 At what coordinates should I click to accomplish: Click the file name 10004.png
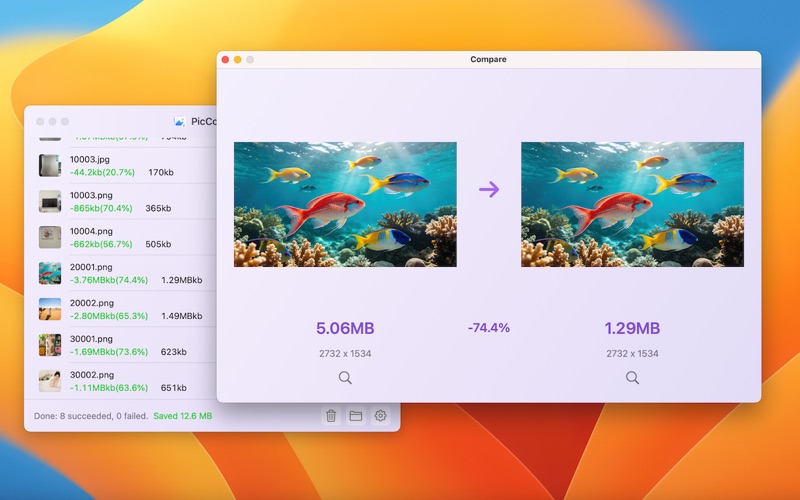pos(91,231)
